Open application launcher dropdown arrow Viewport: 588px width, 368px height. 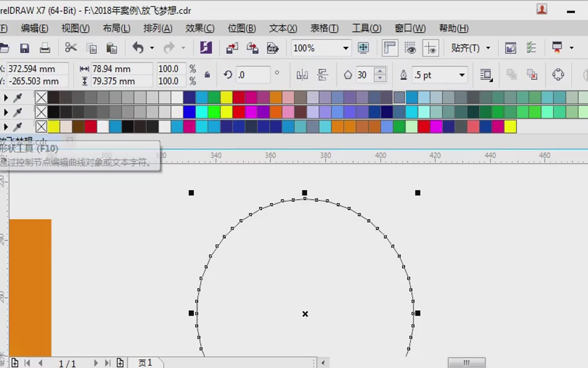(x=571, y=48)
